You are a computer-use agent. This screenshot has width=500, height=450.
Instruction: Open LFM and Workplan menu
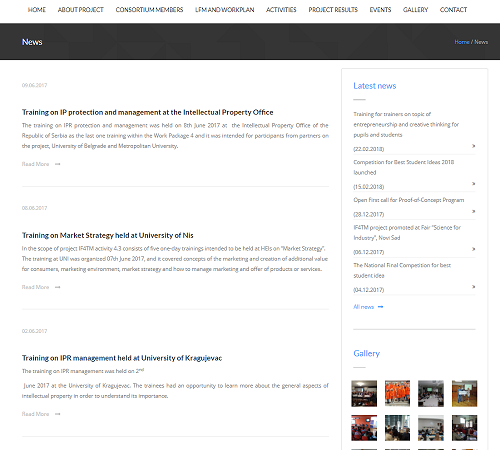[225, 10]
